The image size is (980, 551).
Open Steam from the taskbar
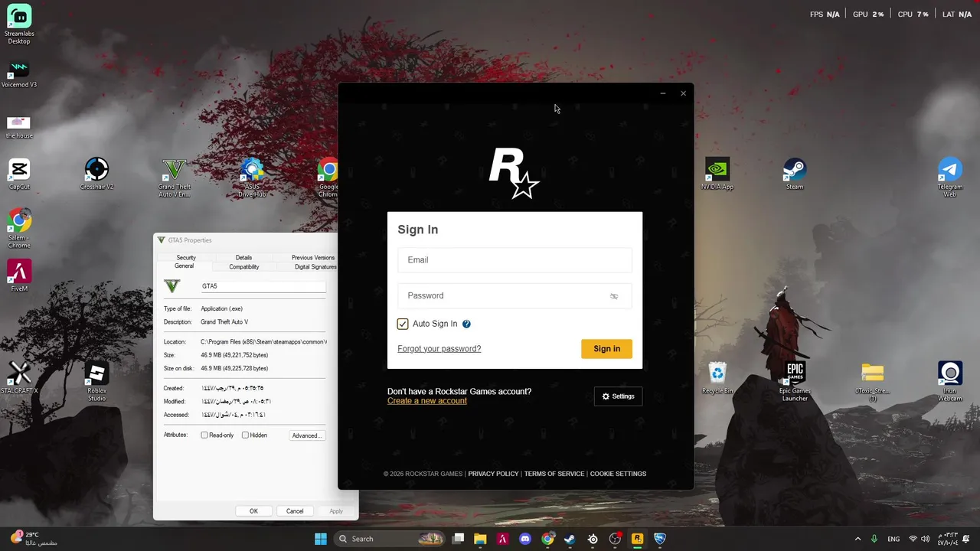pos(570,539)
